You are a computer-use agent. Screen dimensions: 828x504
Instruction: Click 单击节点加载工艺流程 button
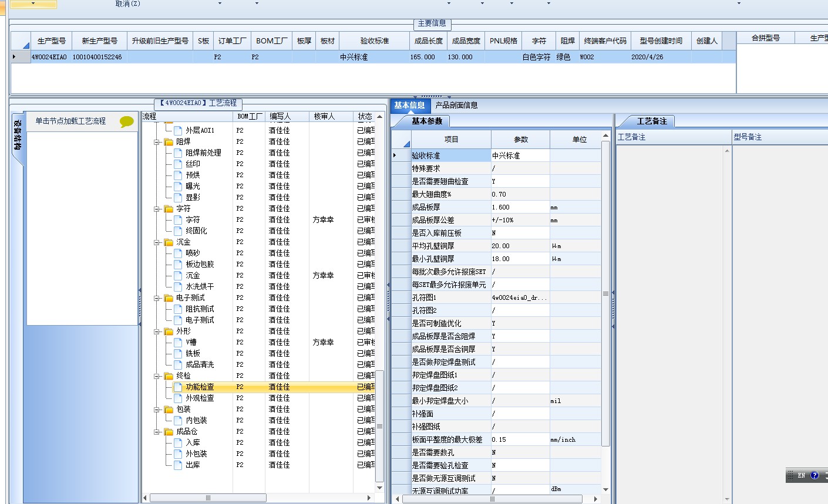pyautogui.click(x=70, y=121)
